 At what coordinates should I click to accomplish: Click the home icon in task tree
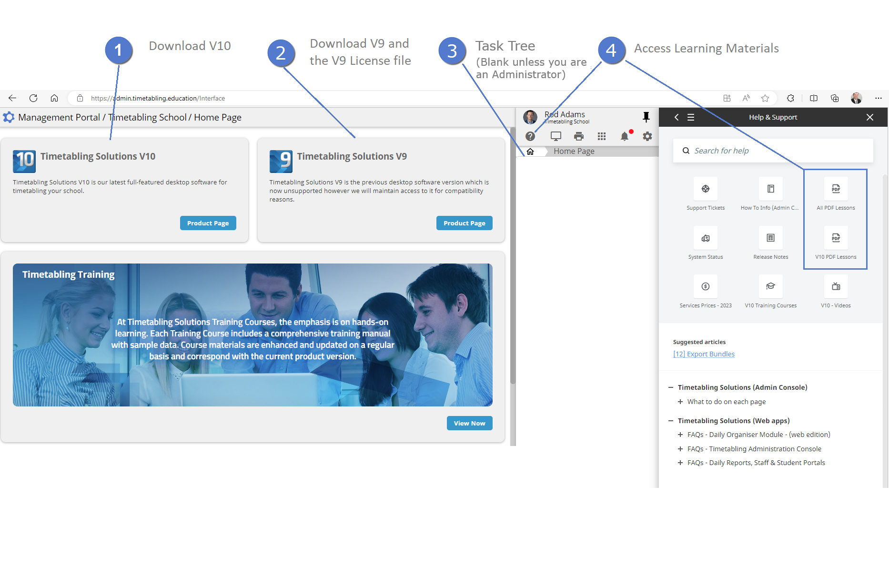pyautogui.click(x=530, y=152)
